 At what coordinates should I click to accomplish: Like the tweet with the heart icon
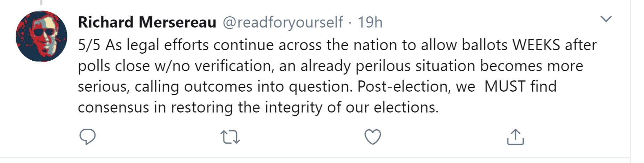(372, 137)
